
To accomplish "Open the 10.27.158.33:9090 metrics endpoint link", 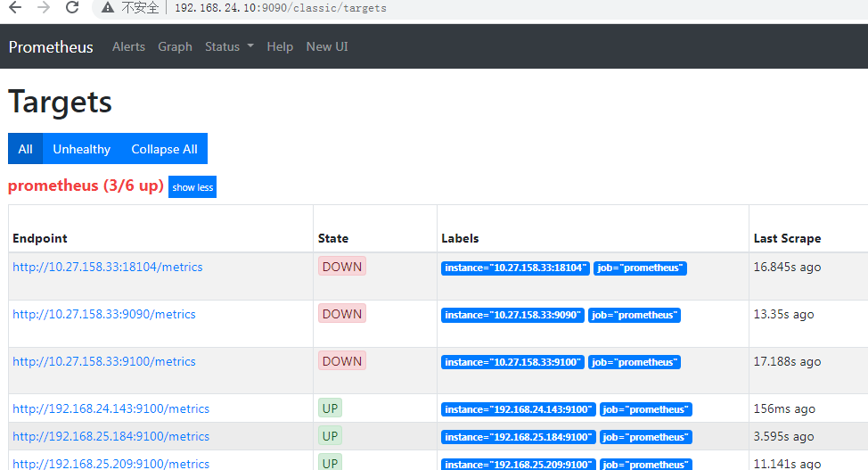I will click(104, 314).
